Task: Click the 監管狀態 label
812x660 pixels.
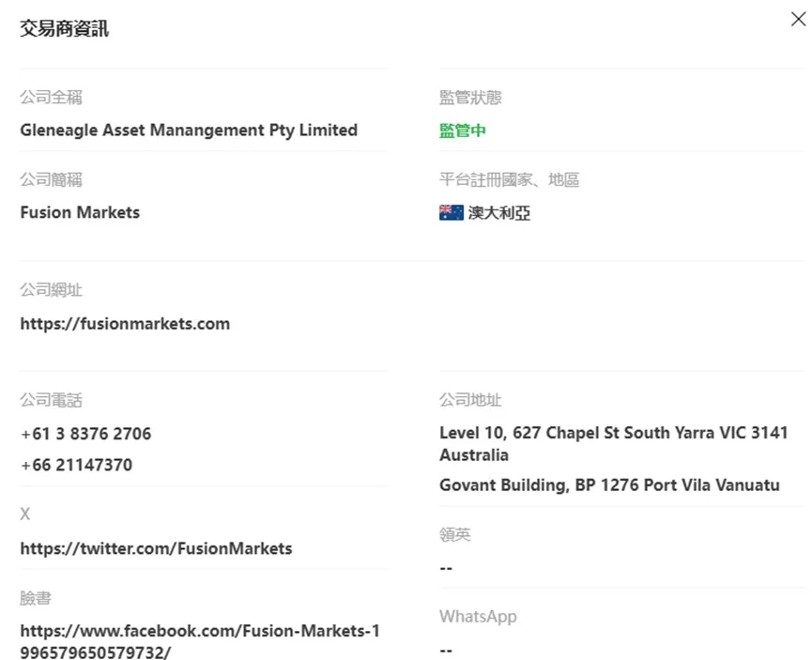Action: 470,98
